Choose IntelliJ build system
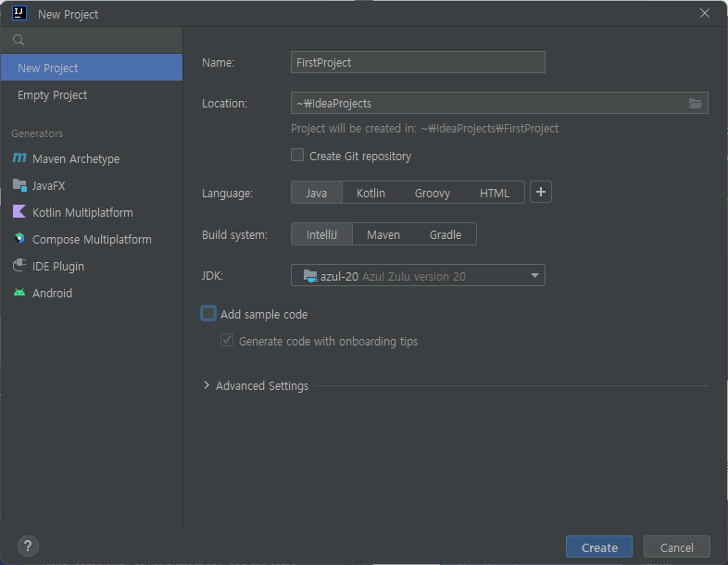The width and height of the screenshot is (728, 565). (x=321, y=234)
